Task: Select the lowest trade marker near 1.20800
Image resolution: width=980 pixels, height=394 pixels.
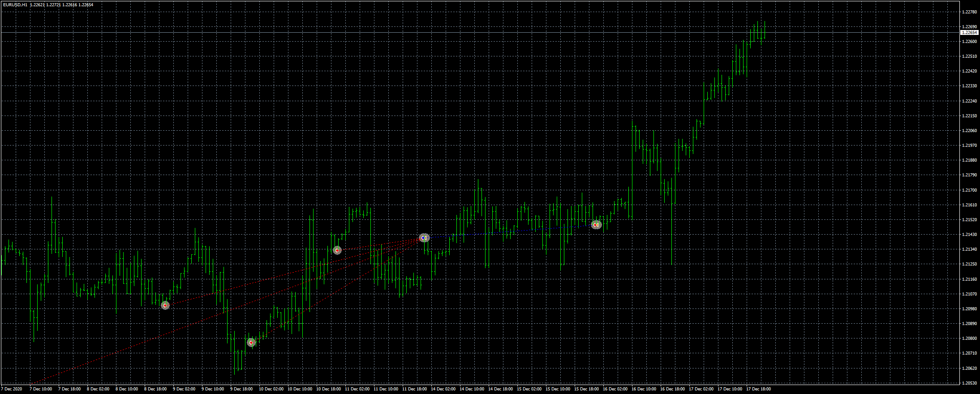Action: coord(251,343)
